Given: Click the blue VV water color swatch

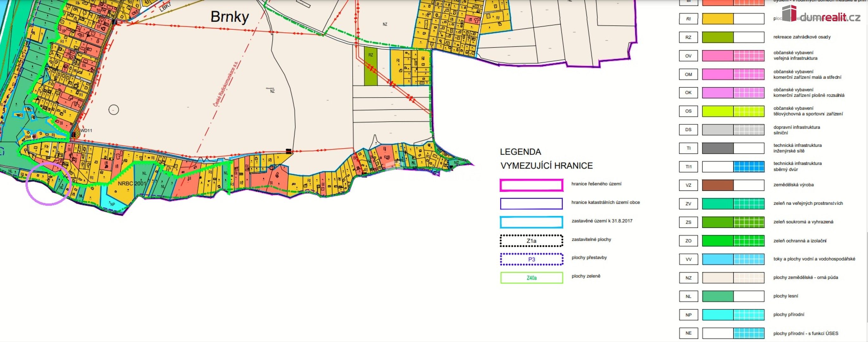Looking at the screenshot, I should [x=718, y=259].
